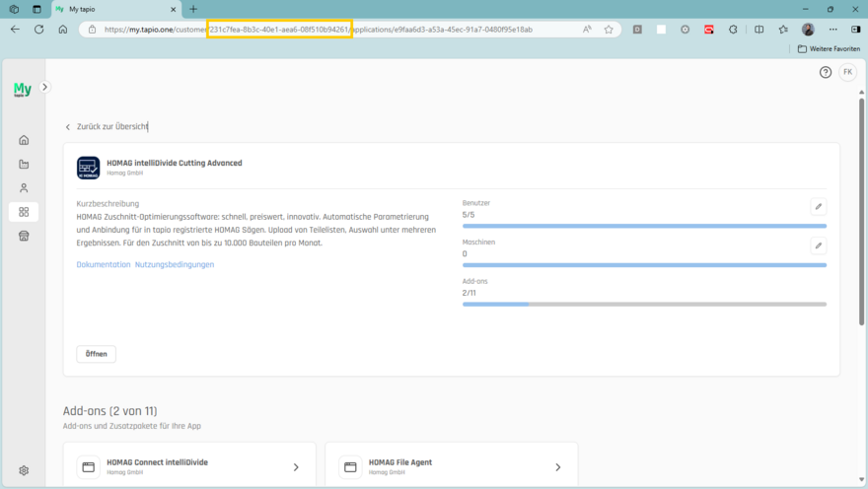868x489 pixels.
Task: Open Weitere Favoriten folder
Action: pyautogui.click(x=829, y=48)
